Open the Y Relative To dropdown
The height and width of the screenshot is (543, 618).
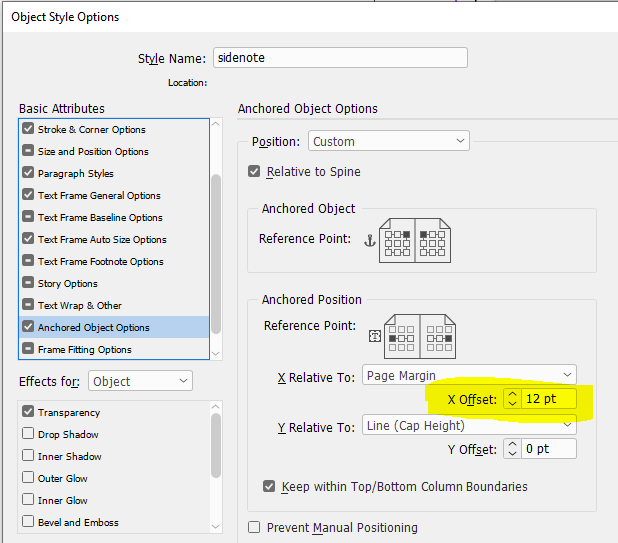tap(469, 425)
